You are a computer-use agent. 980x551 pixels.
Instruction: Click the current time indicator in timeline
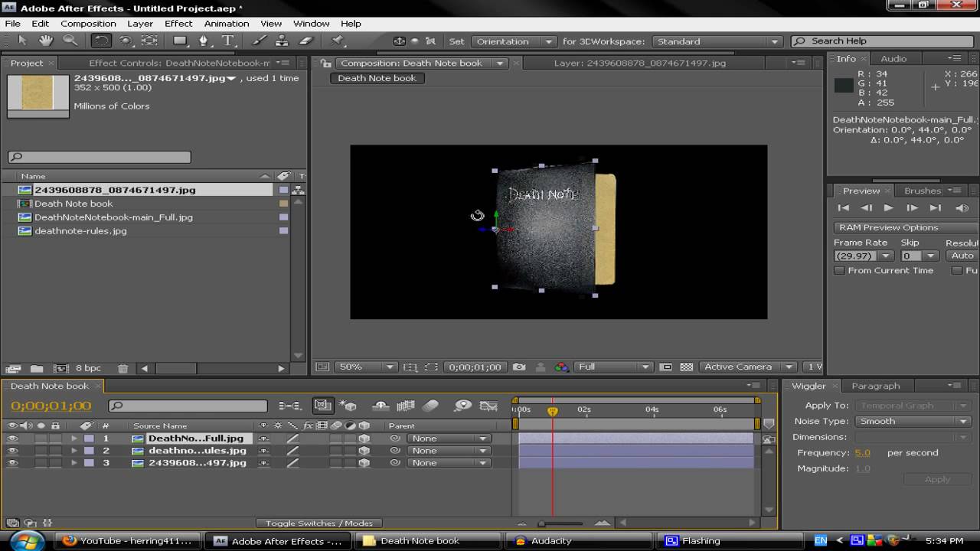coord(552,411)
